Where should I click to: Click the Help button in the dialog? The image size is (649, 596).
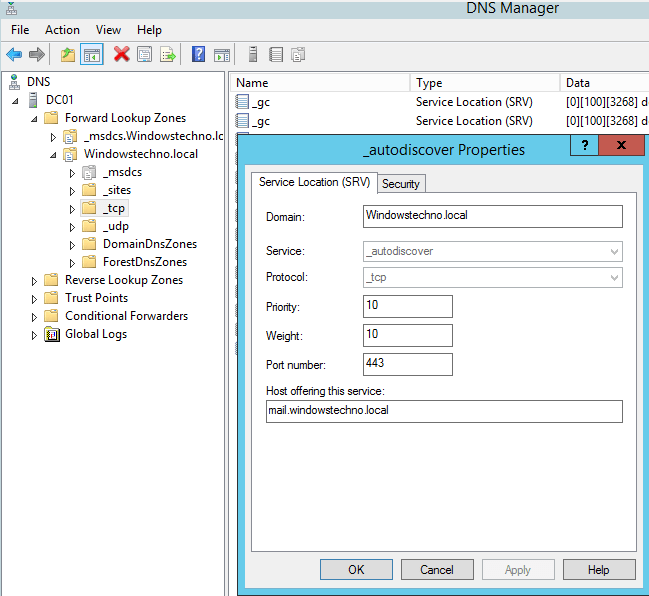pyautogui.click(x=599, y=570)
